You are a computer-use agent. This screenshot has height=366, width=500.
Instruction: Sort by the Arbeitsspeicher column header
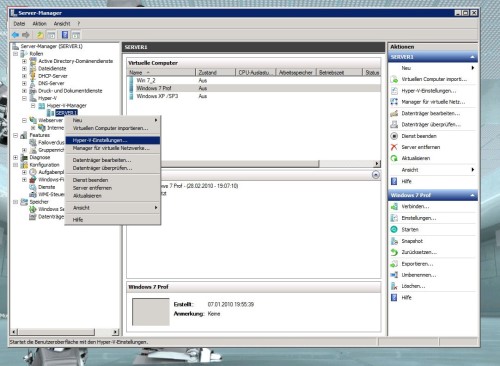tap(296, 72)
